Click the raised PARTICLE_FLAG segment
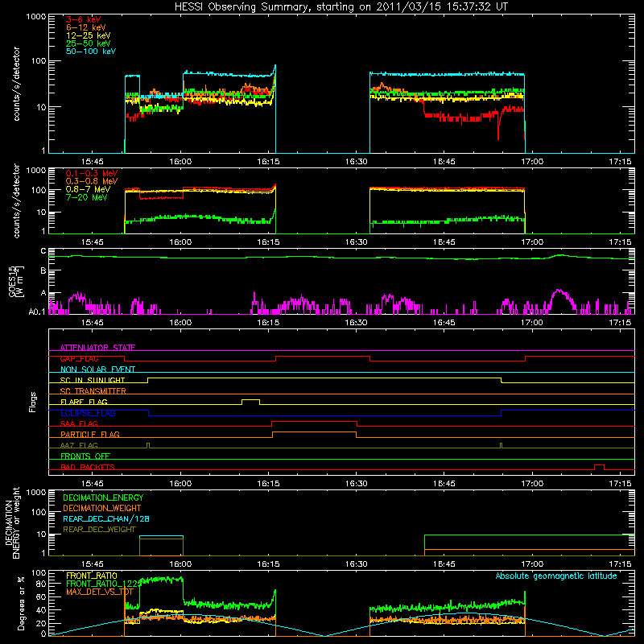 pyautogui.click(x=314, y=432)
